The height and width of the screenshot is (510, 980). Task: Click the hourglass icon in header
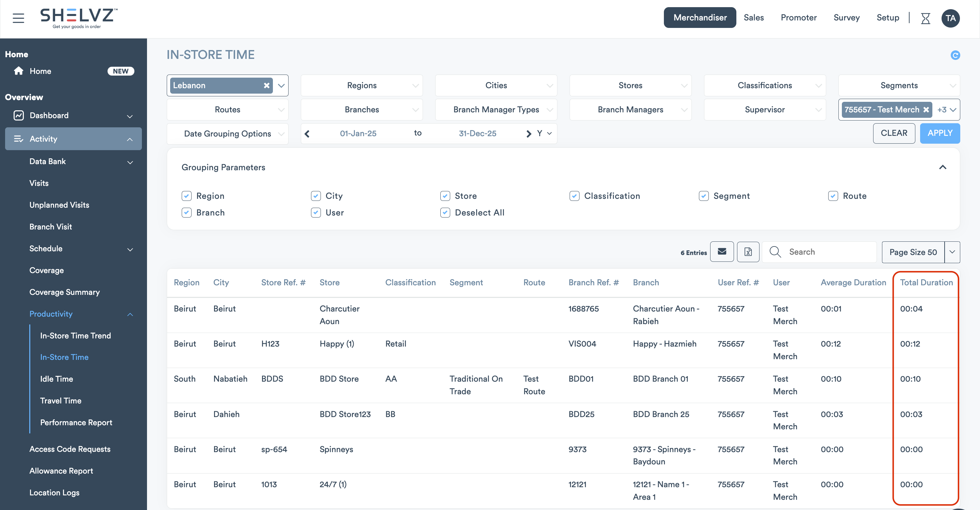click(x=925, y=18)
